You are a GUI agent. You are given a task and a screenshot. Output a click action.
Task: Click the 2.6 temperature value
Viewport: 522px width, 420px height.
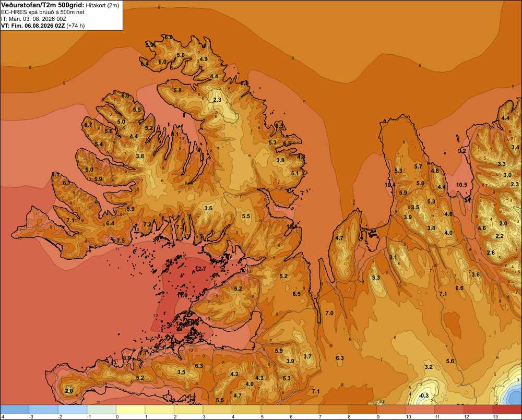[x=491, y=253]
